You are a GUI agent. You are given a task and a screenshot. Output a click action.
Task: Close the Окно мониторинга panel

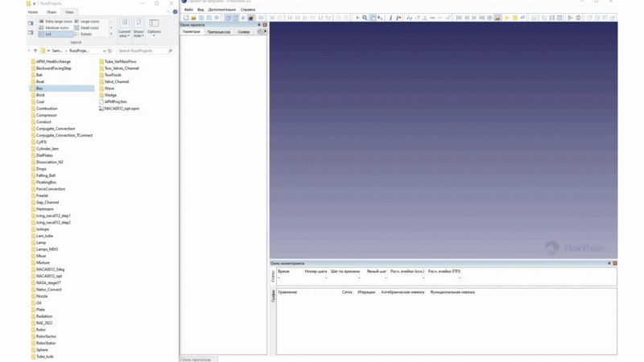pyautogui.click(x=615, y=263)
